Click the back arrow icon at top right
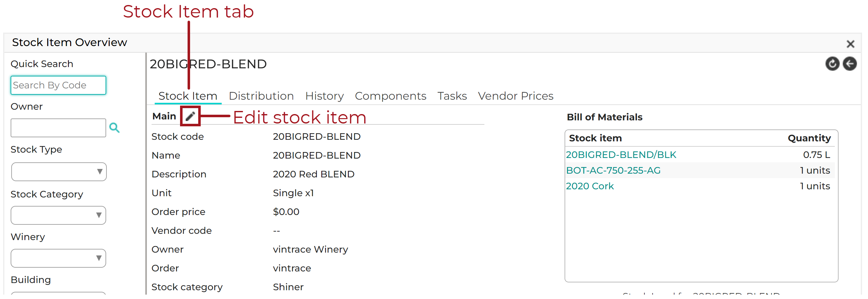The image size is (868, 299). [x=850, y=63]
